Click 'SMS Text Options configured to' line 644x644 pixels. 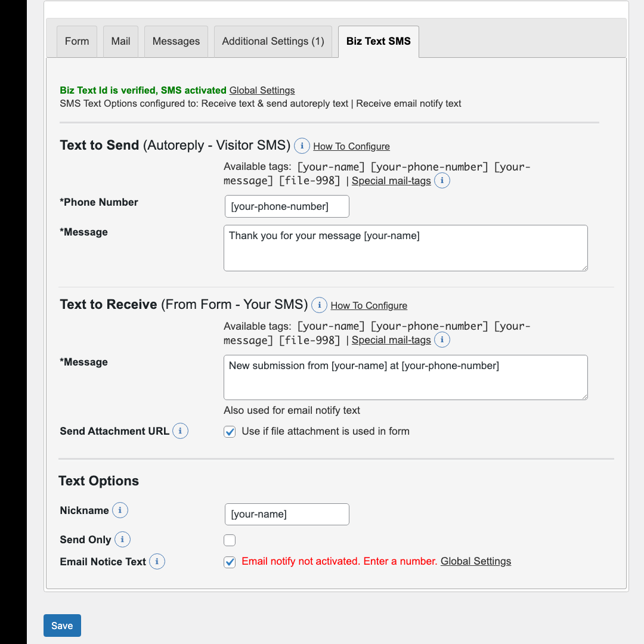click(x=261, y=104)
